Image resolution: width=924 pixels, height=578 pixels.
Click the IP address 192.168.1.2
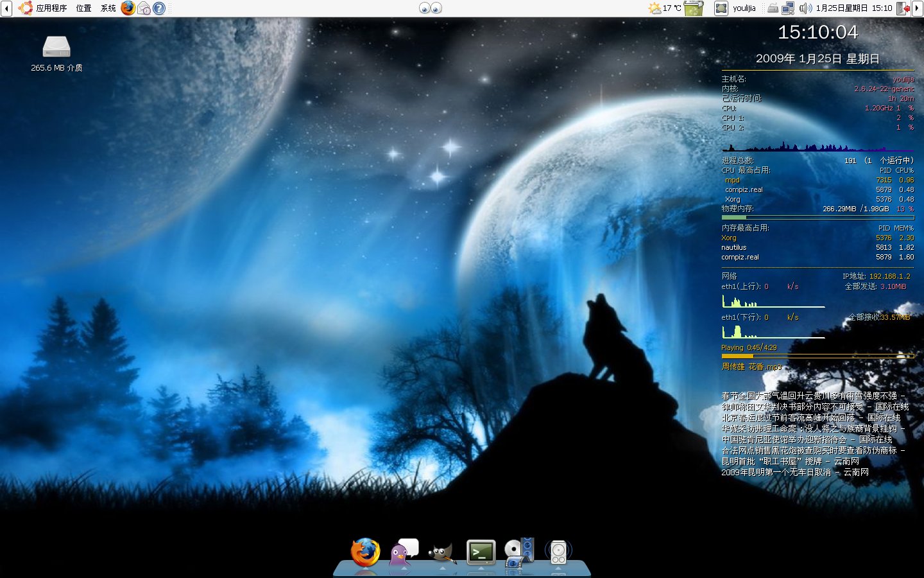[x=889, y=276]
